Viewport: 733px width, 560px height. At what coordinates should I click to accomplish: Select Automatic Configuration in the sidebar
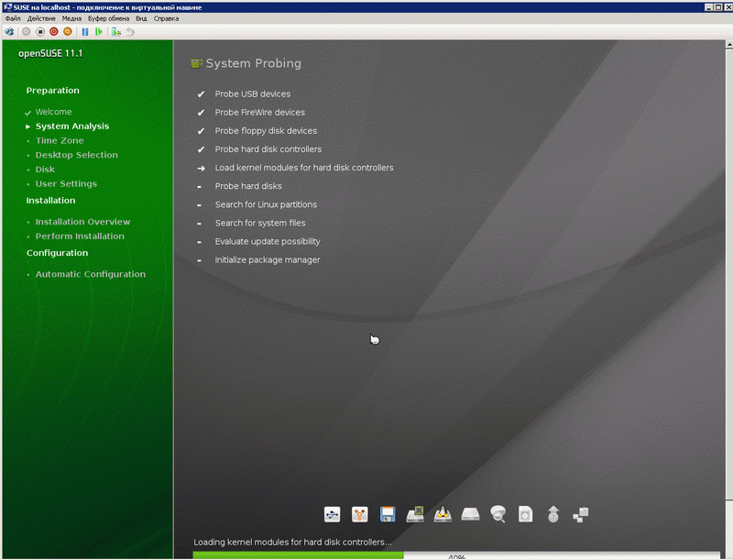pyautogui.click(x=91, y=274)
